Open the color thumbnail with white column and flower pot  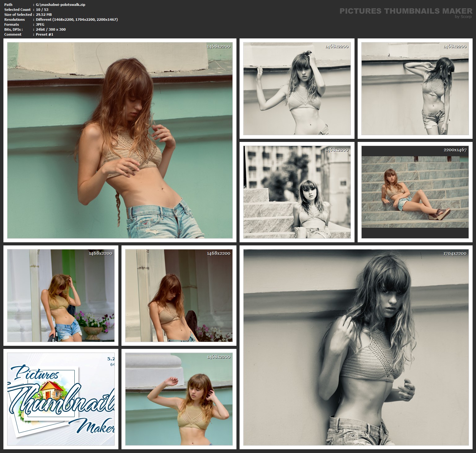point(61,296)
